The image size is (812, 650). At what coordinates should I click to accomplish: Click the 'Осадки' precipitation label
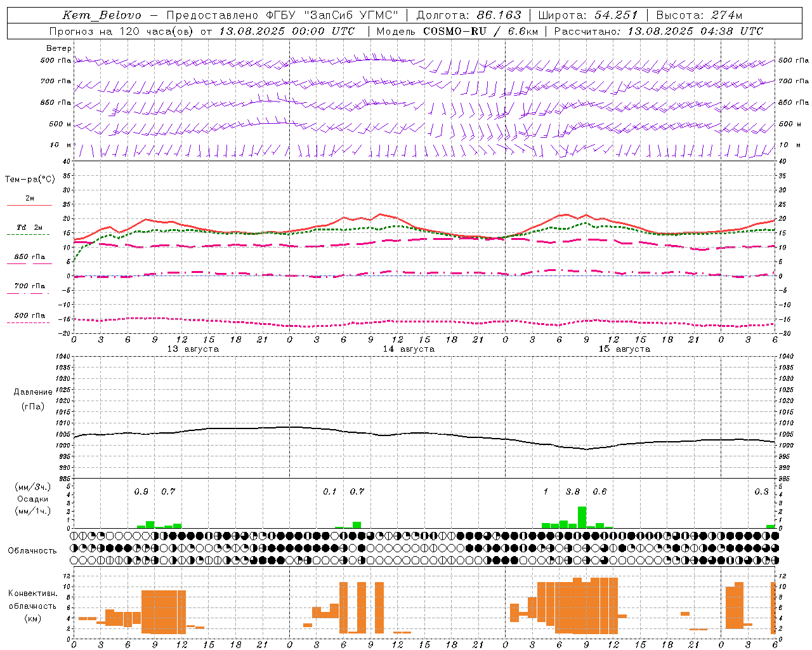33,500
